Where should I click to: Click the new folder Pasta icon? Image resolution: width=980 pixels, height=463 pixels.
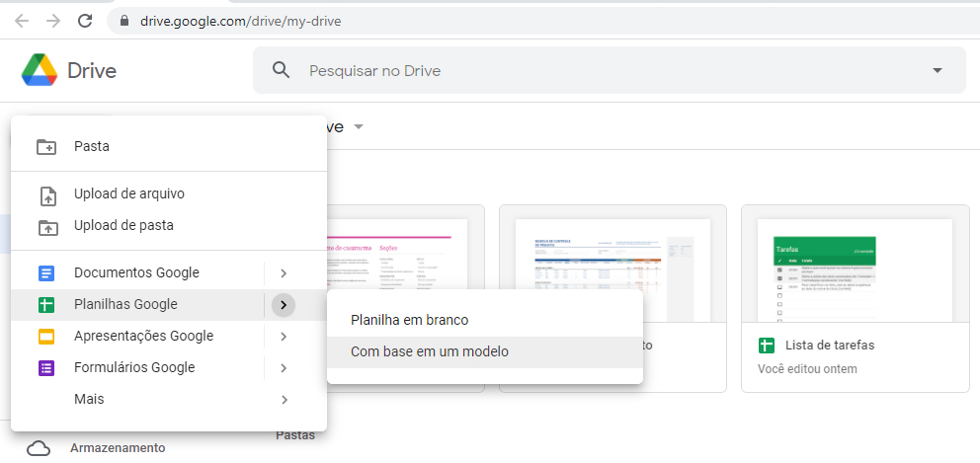coord(46,146)
